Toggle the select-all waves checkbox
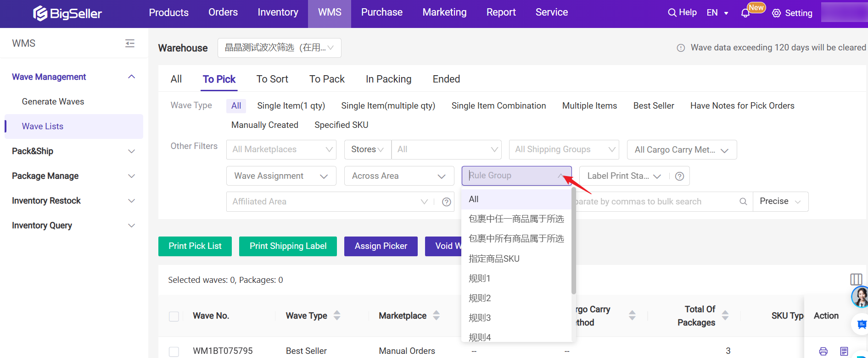This screenshot has width=868, height=358. click(x=174, y=316)
